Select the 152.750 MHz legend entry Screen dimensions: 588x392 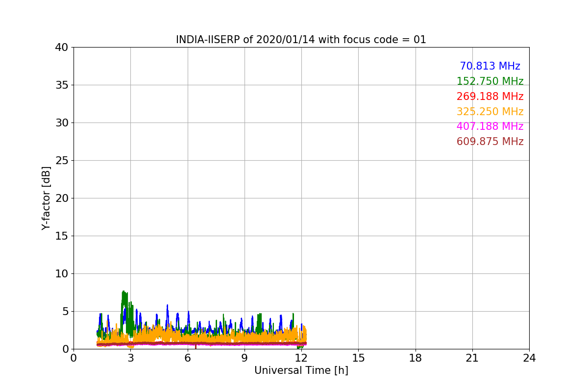coord(490,81)
